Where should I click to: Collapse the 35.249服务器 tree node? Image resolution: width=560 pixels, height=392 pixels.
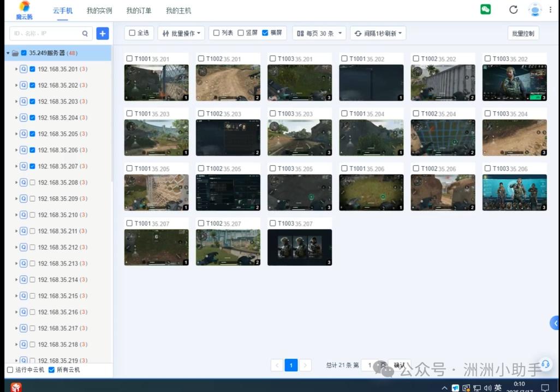(x=8, y=53)
